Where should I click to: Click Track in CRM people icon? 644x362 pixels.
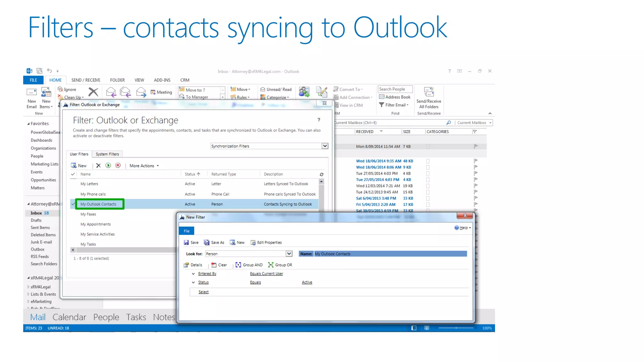pyautogui.click(x=304, y=92)
